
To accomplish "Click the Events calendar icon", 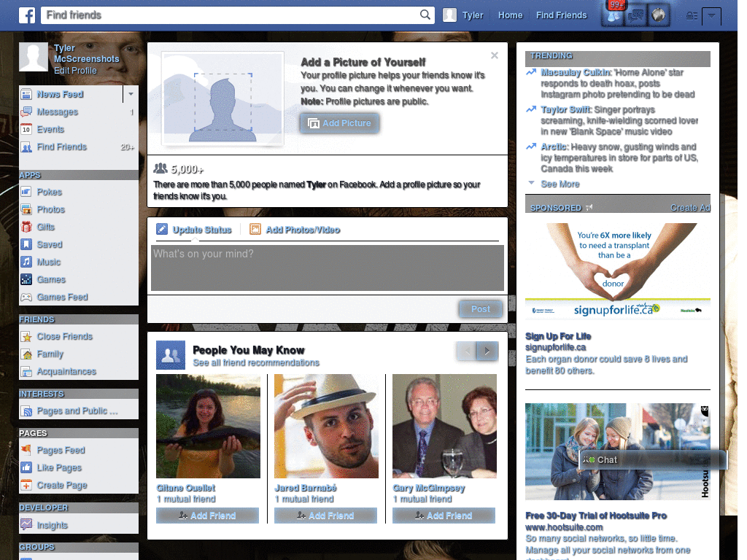I will (27, 130).
